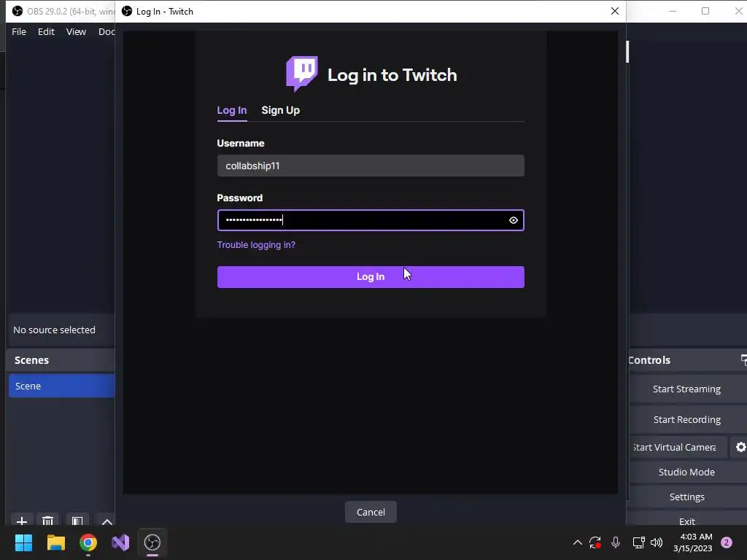
Task: Switch to the Sign Up tab
Action: (280, 110)
